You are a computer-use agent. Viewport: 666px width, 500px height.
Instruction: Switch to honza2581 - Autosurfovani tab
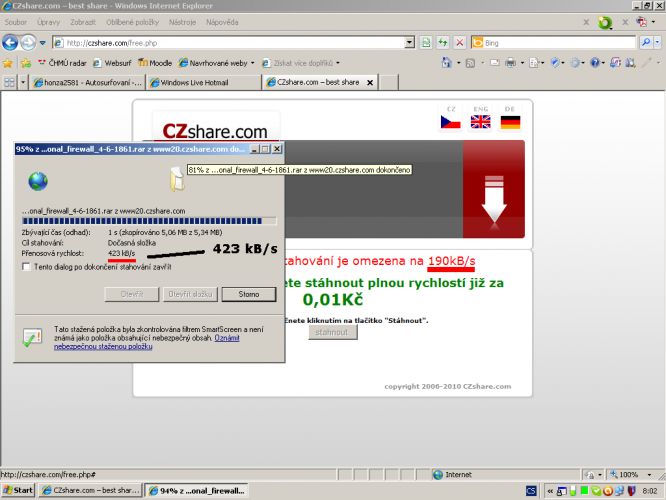[x=87, y=82]
